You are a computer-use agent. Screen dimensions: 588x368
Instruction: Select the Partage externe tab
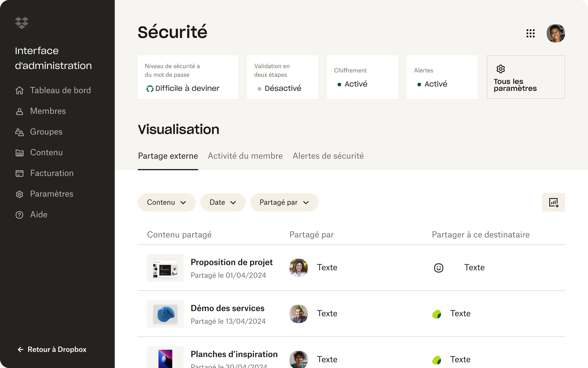pyautogui.click(x=168, y=156)
